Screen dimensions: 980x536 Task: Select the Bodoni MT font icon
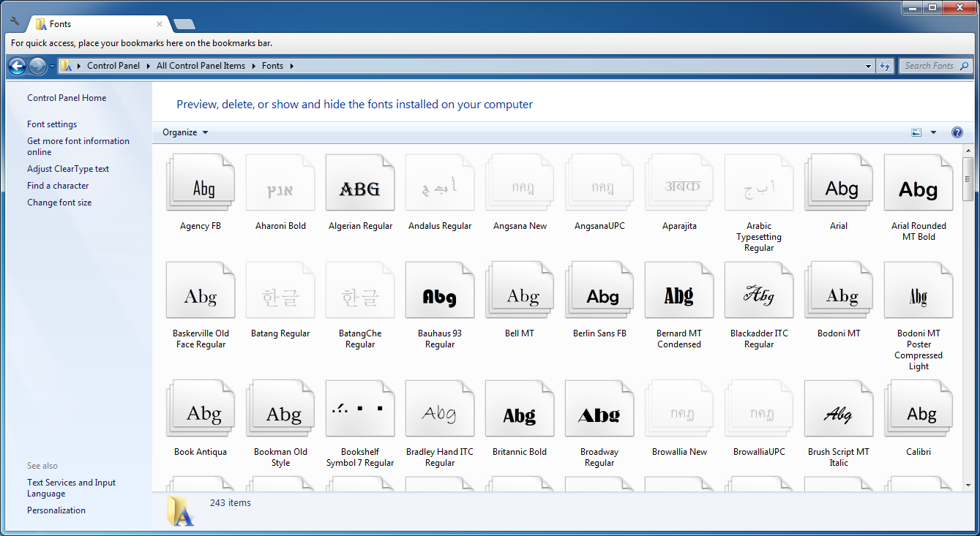tap(839, 291)
